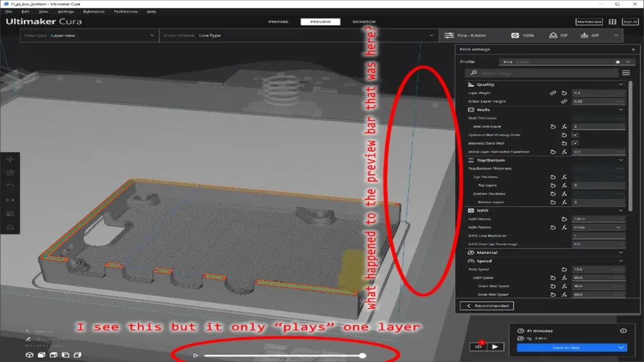Open the backend script code icon button
This screenshot has height=362, width=644.
478,347
